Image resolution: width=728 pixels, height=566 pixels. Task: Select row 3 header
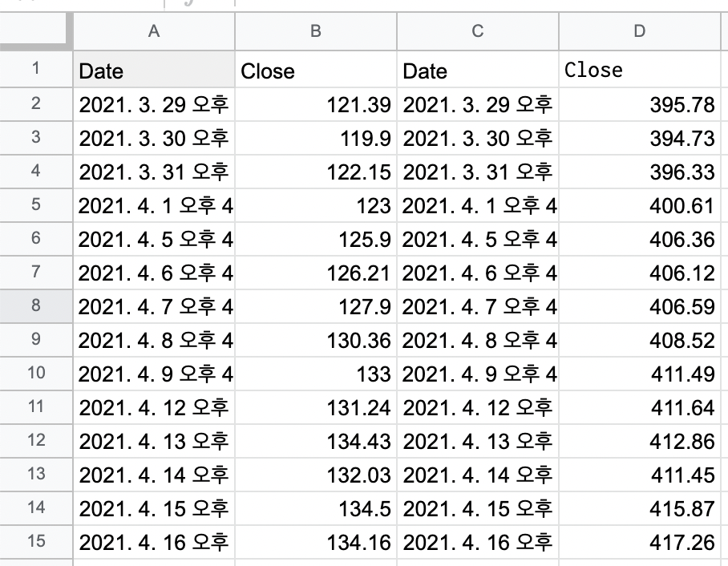[36, 138]
